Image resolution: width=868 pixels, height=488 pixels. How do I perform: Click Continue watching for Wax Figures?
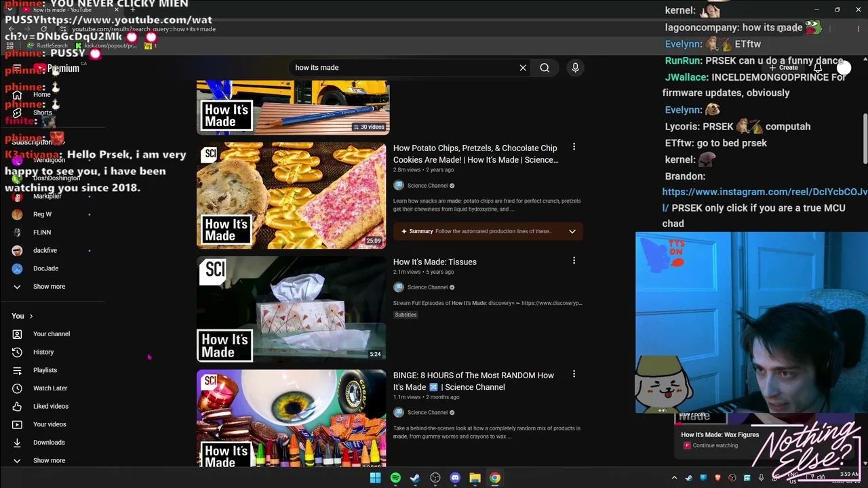click(x=715, y=445)
